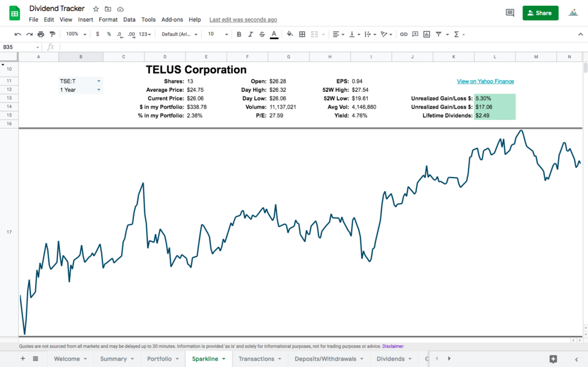Open text wrapping dropdown
The width and height of the screenshot is (588, 367).
370,34
